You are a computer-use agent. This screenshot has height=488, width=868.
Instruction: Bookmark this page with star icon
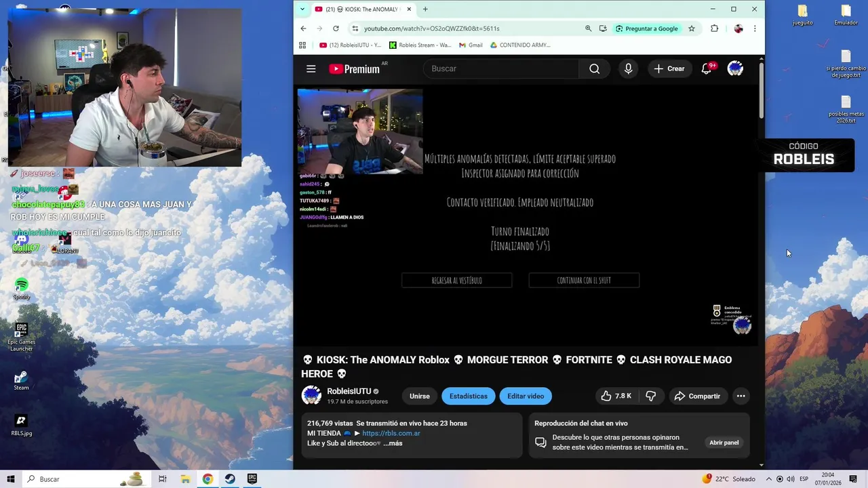(692, 28)
